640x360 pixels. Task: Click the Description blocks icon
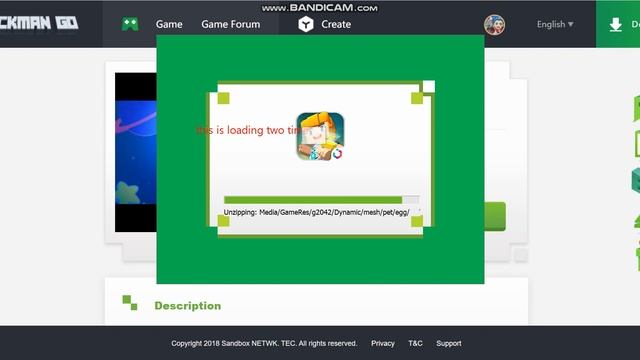130,303
